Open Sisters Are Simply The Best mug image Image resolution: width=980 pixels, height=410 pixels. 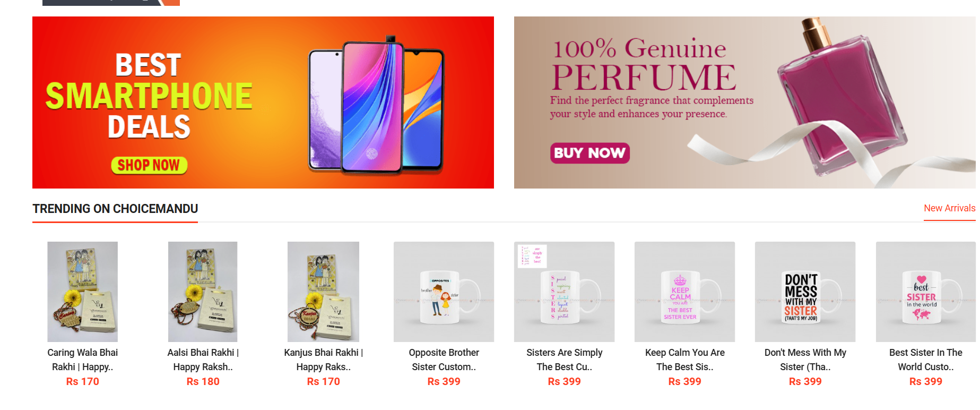[564, 292]
